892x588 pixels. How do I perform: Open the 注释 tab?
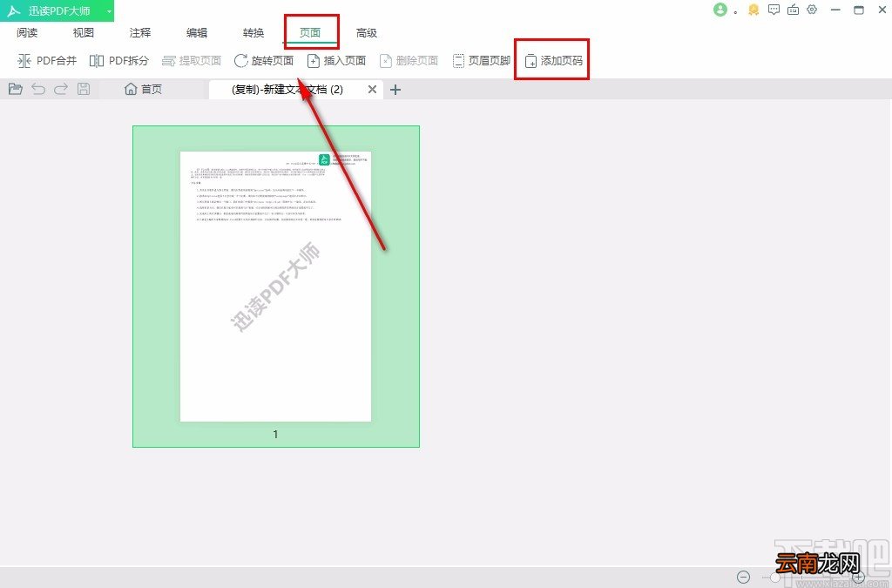click(140, 33)
